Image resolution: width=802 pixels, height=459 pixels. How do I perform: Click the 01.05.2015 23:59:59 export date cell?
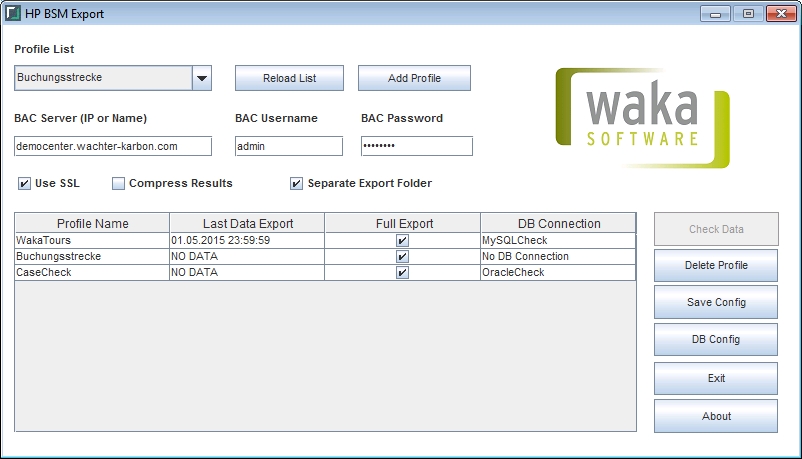click(247, 241)
